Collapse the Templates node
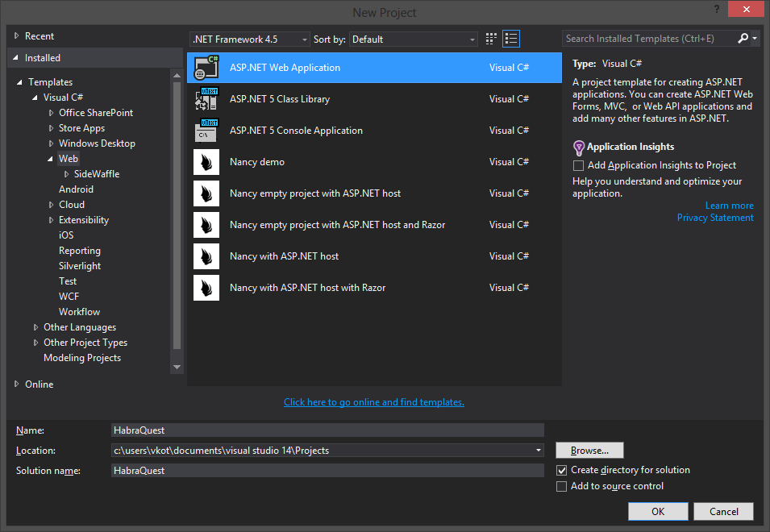The image size is (770, 532). pos(19,82)
